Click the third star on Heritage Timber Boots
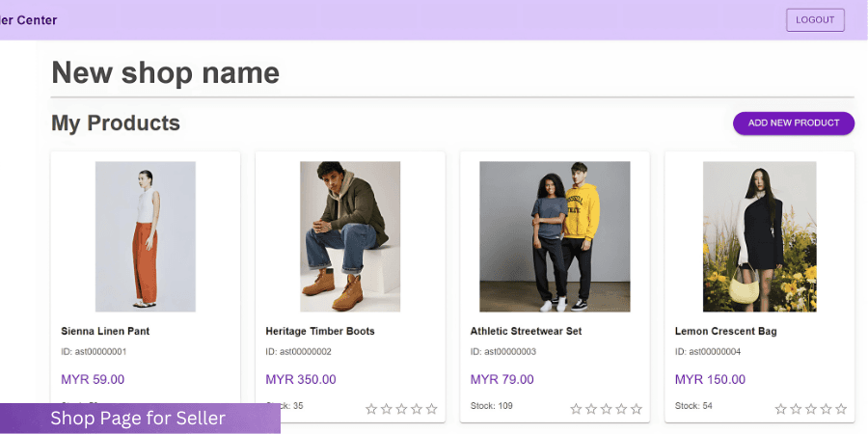The height and width of the screenshot is (434, 868). [x=401, y=409]
